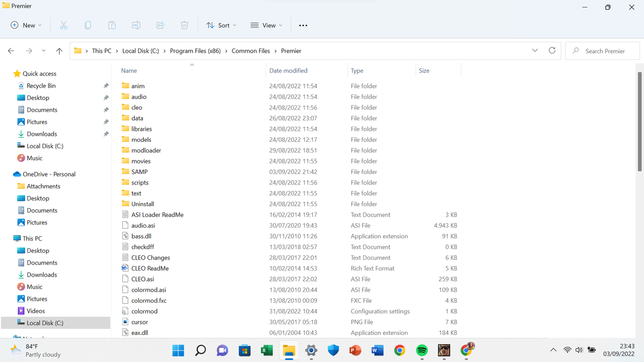
Task: Expand the chevron after Common Files in breadcrumb
Action: (x=276, y=51)
